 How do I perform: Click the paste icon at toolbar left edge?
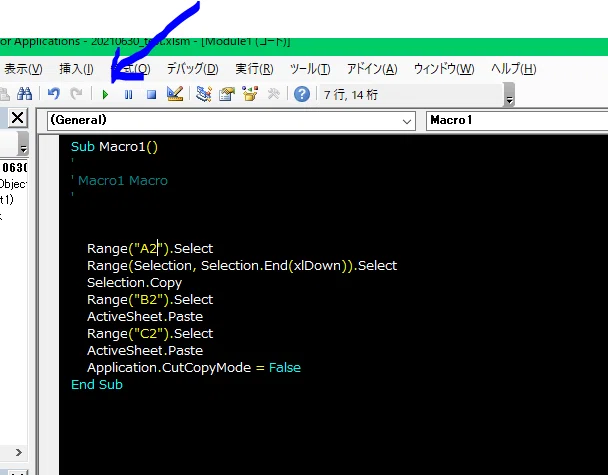click(4, 94)
